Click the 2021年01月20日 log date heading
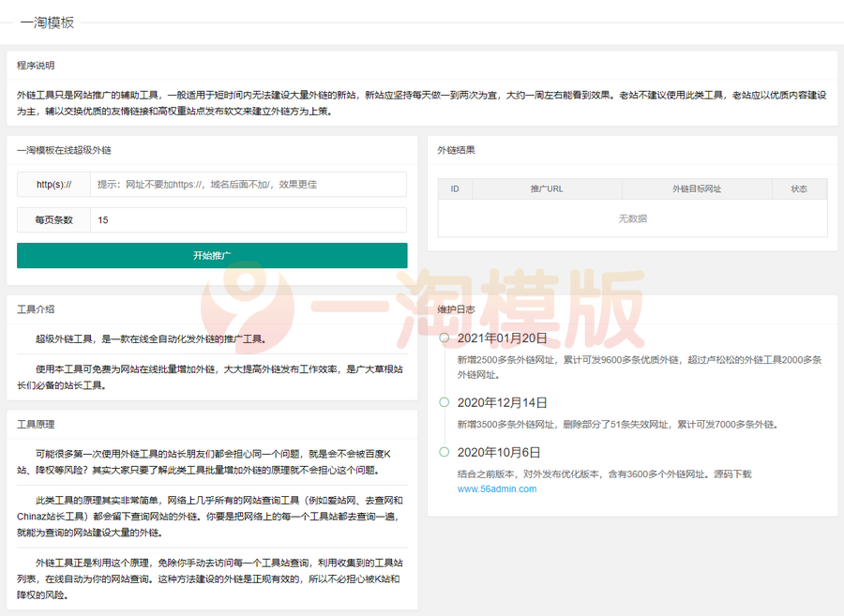 click(x=503, y=338)
